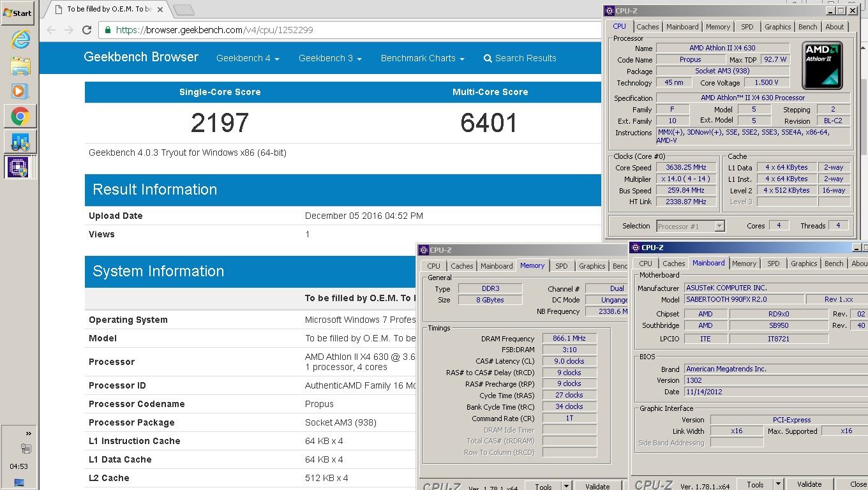The image size is (868, 490).
Task: View site security via the green padlock
Action: click(108, 30)
